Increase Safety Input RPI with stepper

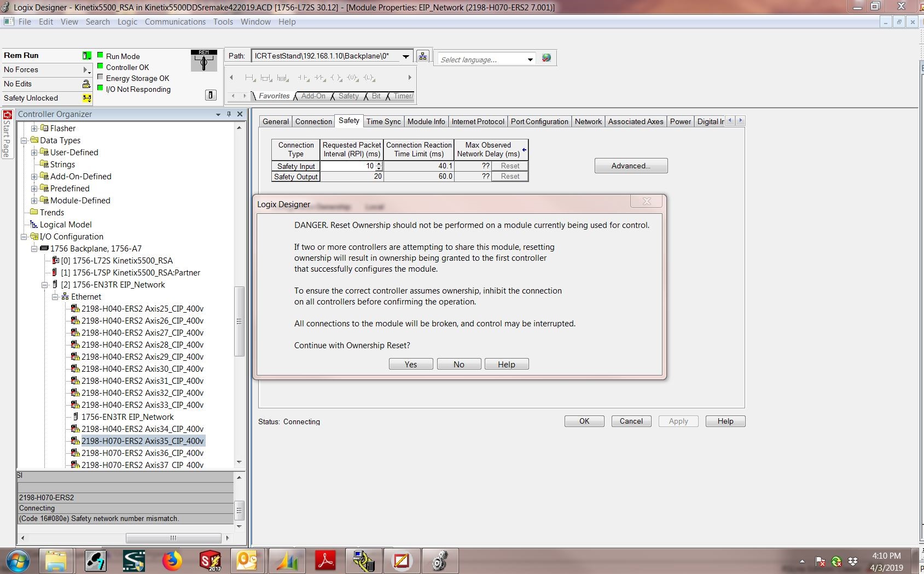(379, 164)
